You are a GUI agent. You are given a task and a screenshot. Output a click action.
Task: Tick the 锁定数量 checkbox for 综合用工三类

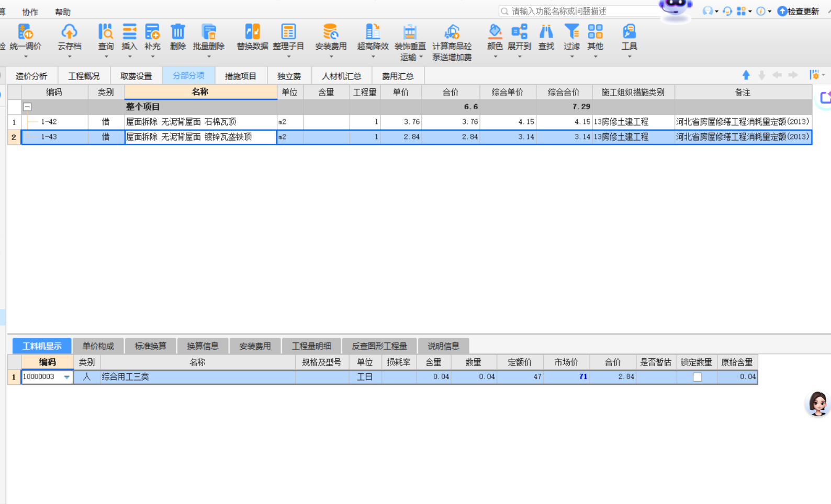click(697, 377)
